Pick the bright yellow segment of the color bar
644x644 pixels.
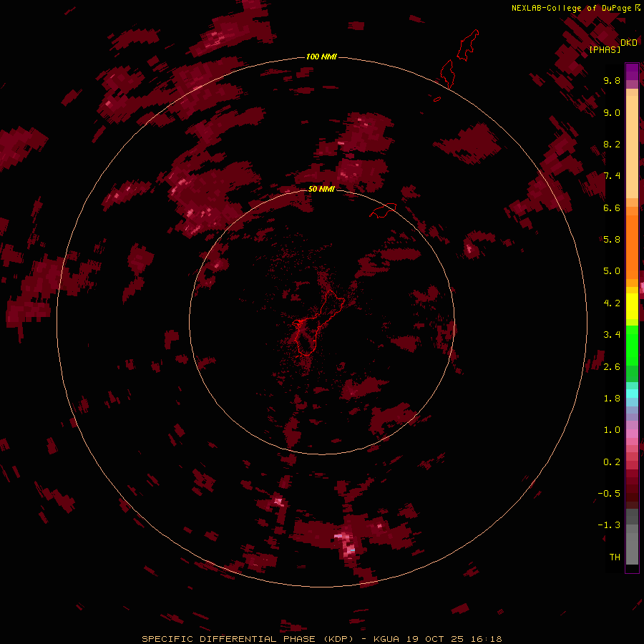tap(632, 306)
